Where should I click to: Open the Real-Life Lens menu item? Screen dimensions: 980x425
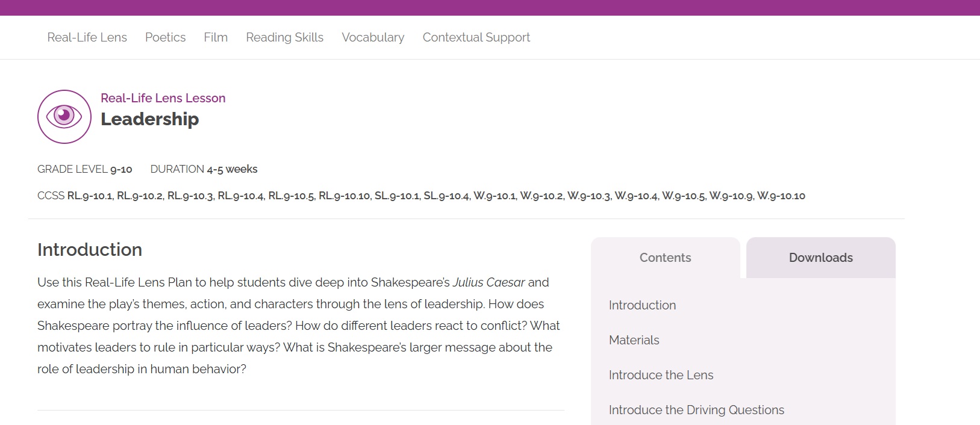tap(87, 37)
